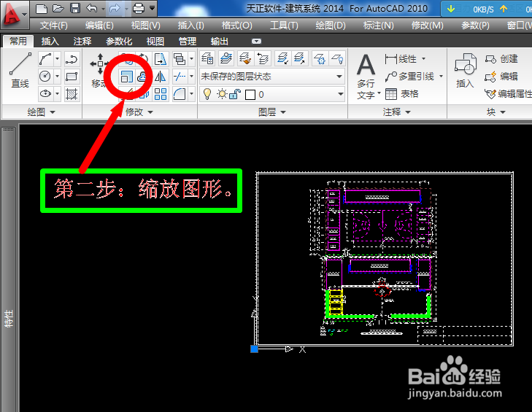Activate the Fillet tool
This screenshot has height=412, width=532.
click(179, 93)
